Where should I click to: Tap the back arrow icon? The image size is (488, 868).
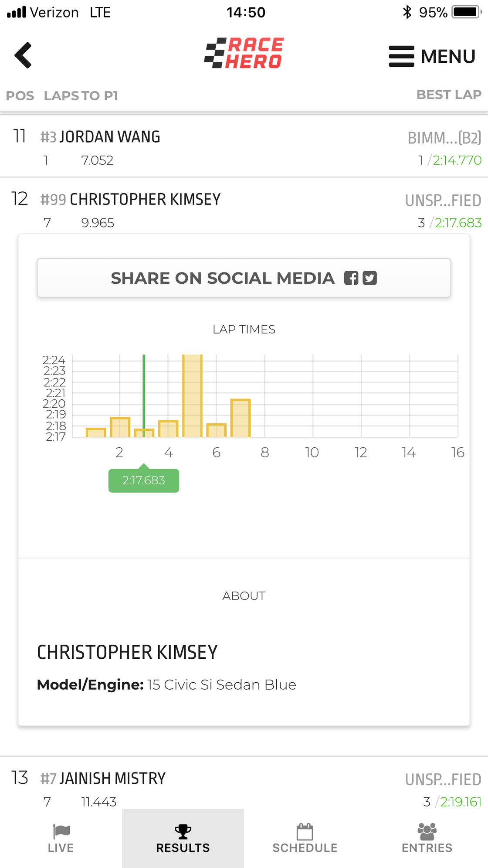pos(23,55)
